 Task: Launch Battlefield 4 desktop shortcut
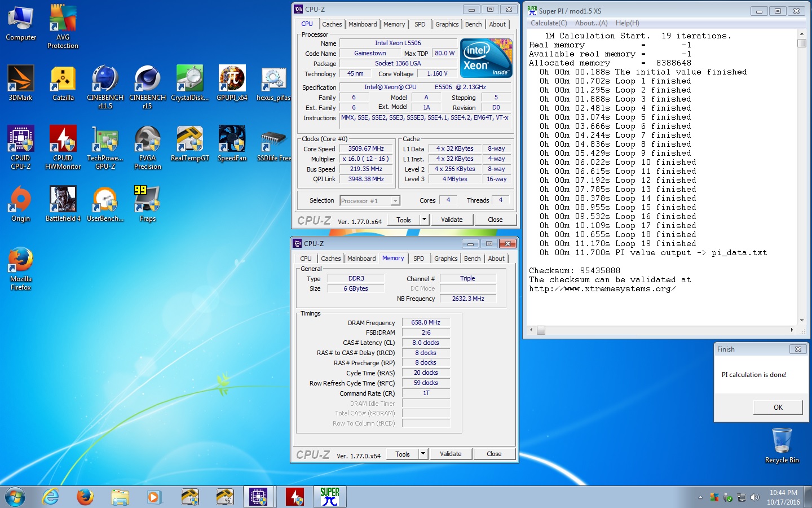pyautogui.click(x=63, y=204)
